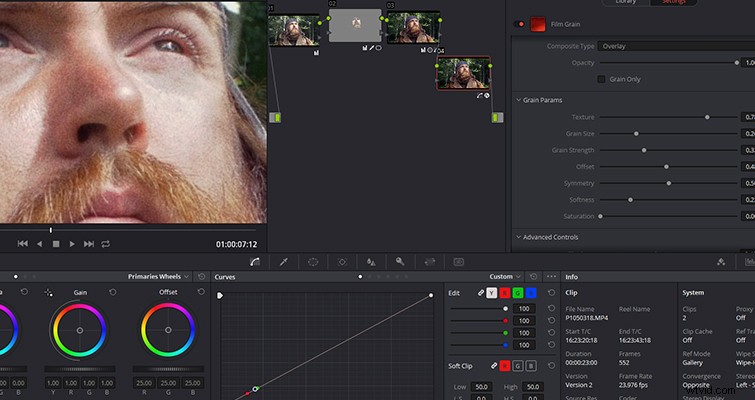Screen dimensions: 755x400
Task: Open the Tracker palette icon
Action: click(342, 262)
